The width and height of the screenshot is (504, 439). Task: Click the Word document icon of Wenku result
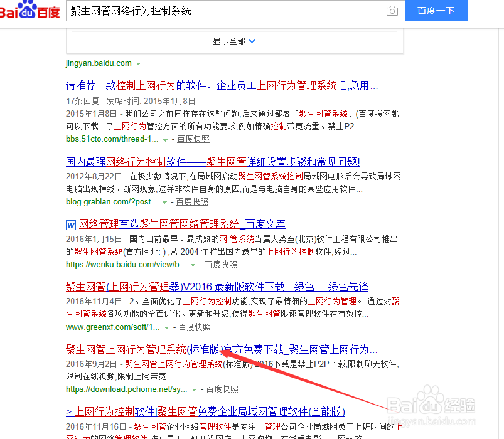71,225
